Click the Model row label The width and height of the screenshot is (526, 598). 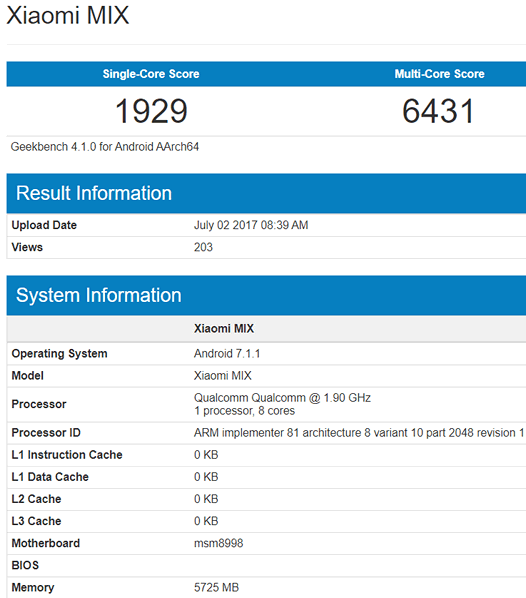coord(27,376)
